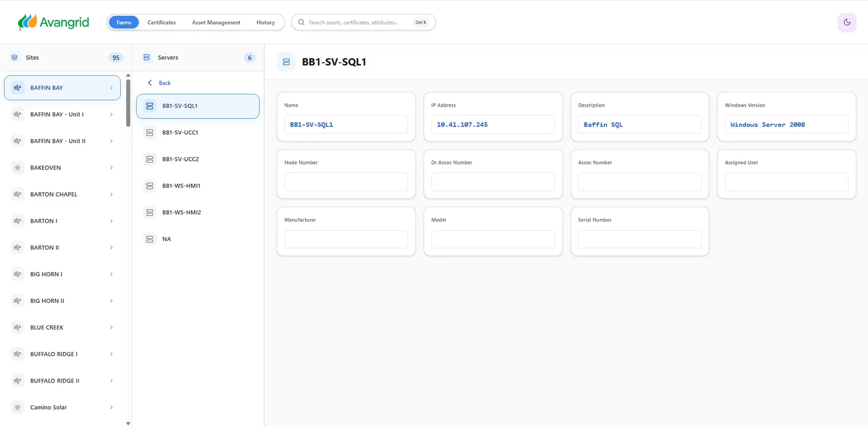Screen dimensions: 868x427
Task: Click the Windows Version field
Action: (786, 125)
